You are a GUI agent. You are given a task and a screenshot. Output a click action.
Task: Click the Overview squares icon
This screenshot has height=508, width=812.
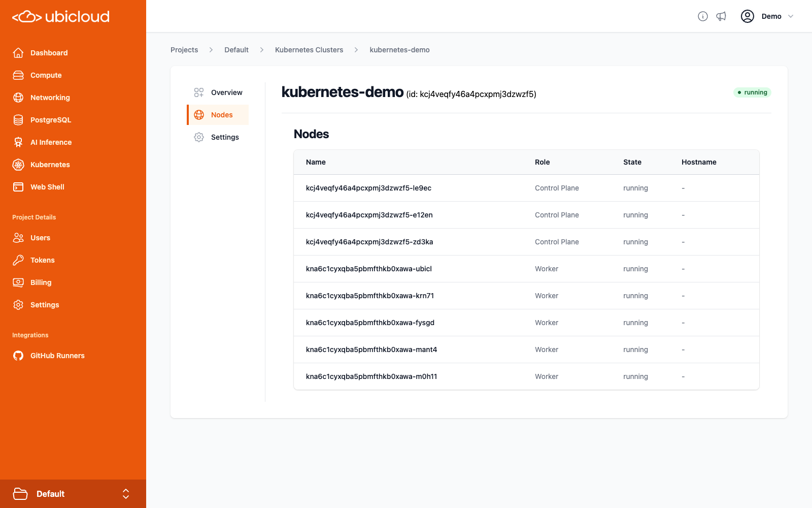point(199,92)
